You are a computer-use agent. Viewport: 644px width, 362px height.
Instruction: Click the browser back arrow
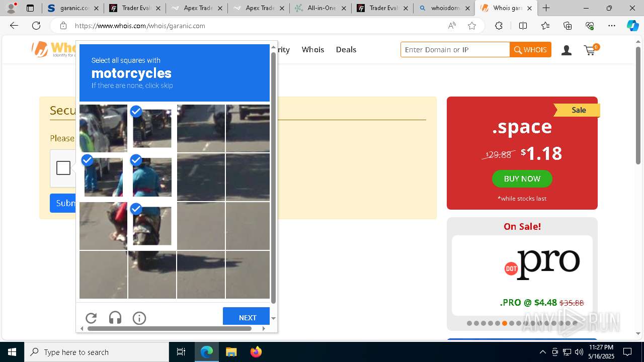coord(14,26)
